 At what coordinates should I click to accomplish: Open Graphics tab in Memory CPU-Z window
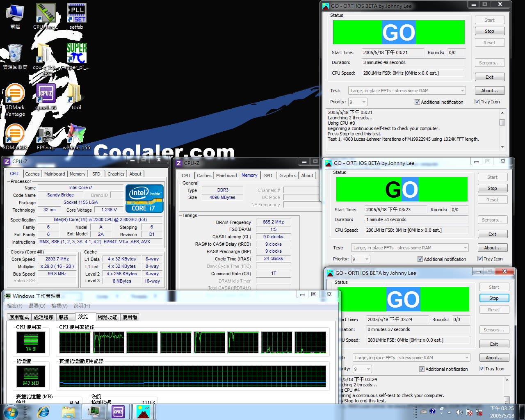click(x=288, y=176)
